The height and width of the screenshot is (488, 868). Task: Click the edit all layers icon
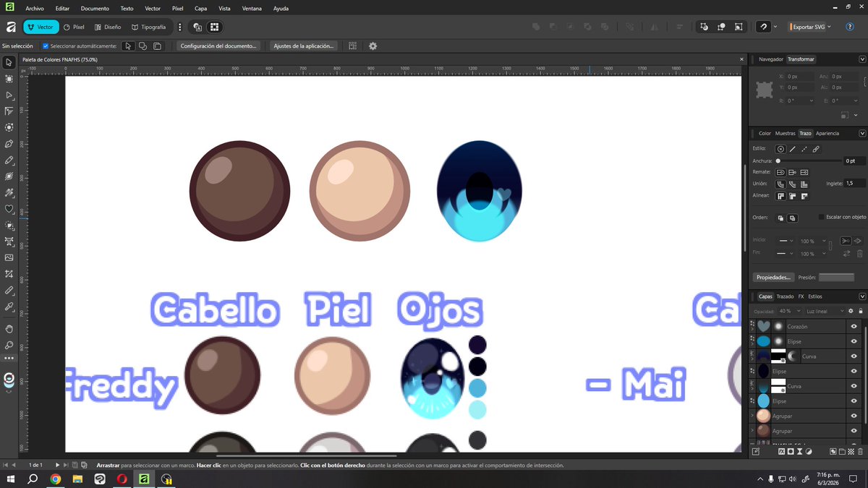756,451
